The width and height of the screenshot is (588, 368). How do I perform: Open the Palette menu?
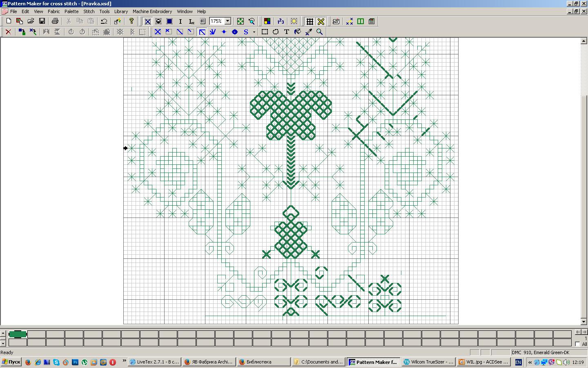(71, 11)
